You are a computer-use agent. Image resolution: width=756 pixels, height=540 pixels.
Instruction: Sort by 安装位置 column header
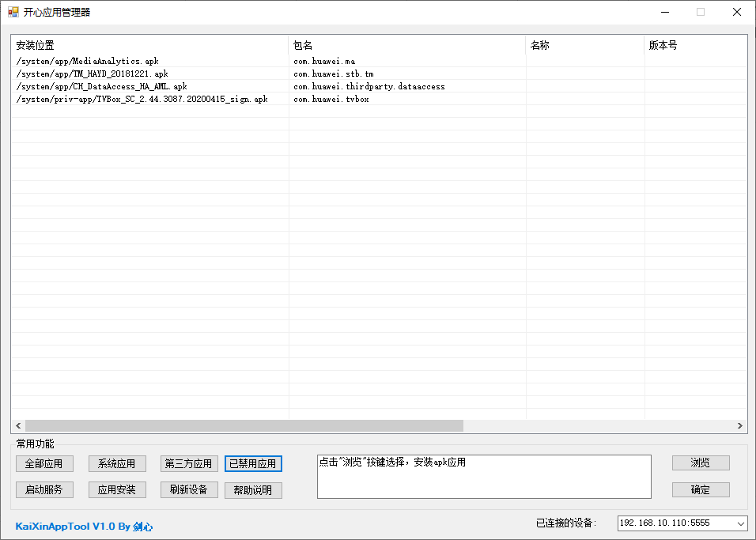150,45
